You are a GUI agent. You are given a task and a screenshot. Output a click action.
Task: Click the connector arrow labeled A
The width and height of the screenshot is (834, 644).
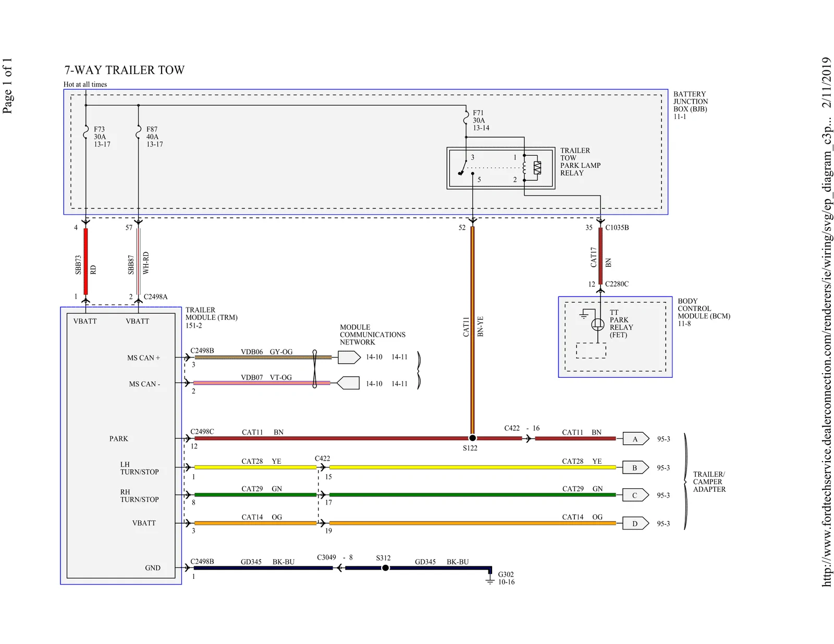coord(635,439)
